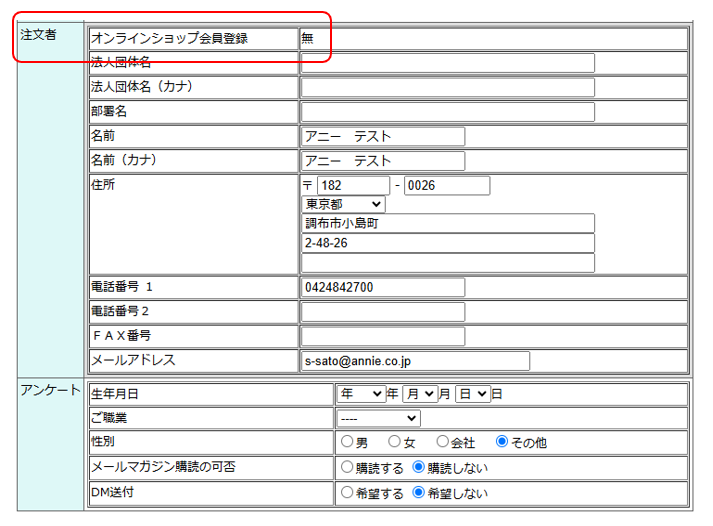The width and height of the screenshot is (713, 526).
Task: Select the 会社 radio button
Action: [442, 442]
